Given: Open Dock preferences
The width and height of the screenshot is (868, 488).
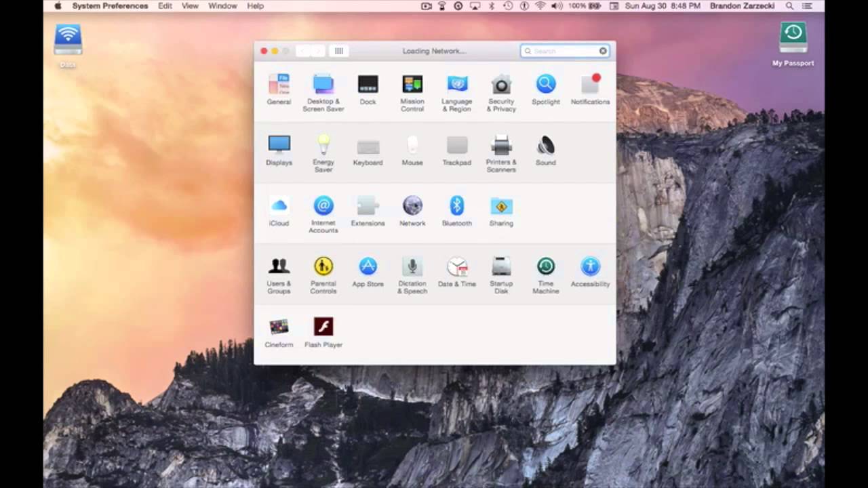Looking at the screenshot, I should (x=368, y=89).
